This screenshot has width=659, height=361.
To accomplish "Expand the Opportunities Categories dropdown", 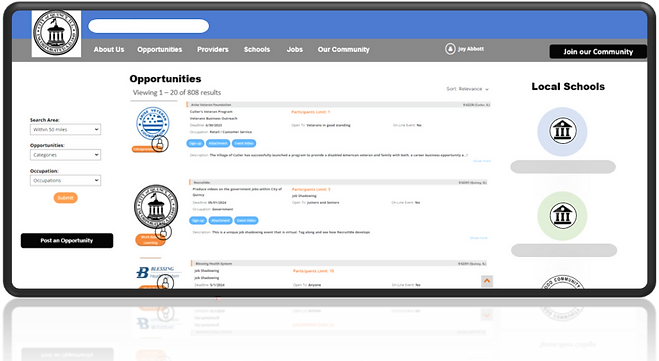I will 65,155.
